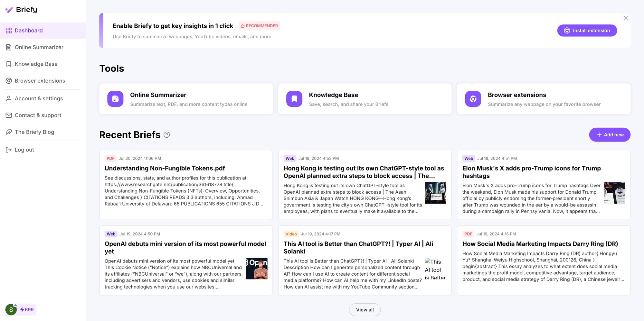
Task: Click 'Enable Briefy to get key insights' heading
Action: pyautogui.click(x=173, y=26)
